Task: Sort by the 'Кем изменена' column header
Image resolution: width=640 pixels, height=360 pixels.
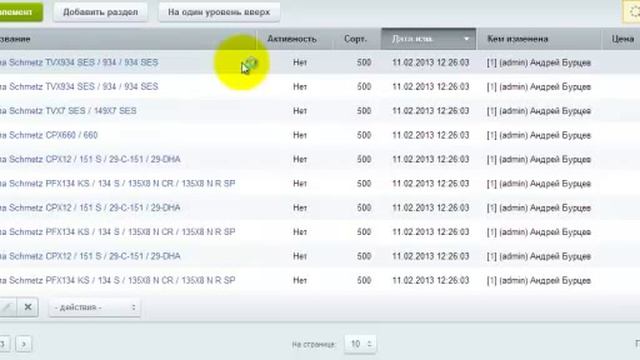Action: point(518,39)
